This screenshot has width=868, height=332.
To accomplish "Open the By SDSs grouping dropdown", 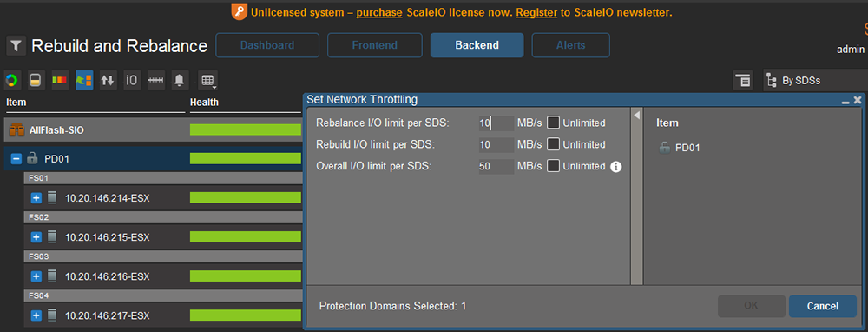I will click(815, 80).
